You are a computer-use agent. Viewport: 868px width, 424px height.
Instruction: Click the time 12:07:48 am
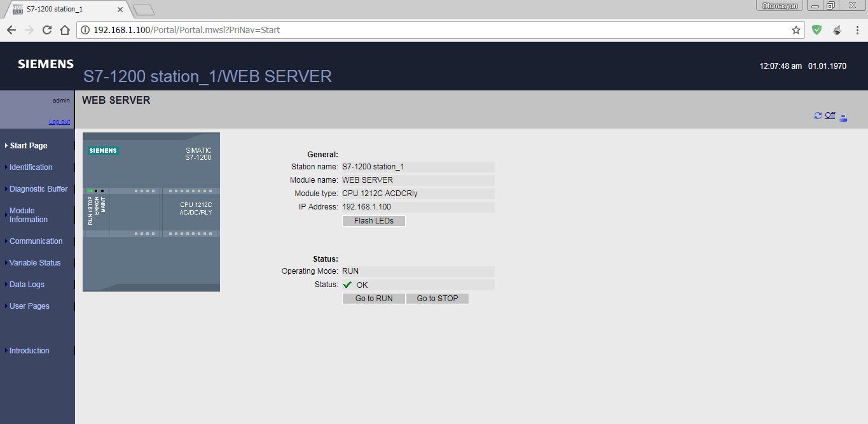click(781, 66)
